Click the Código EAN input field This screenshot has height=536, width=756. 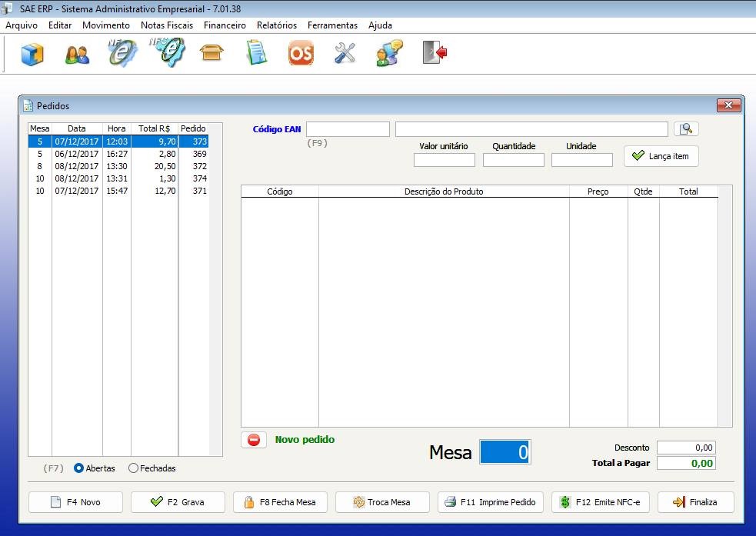coord(348,129)
